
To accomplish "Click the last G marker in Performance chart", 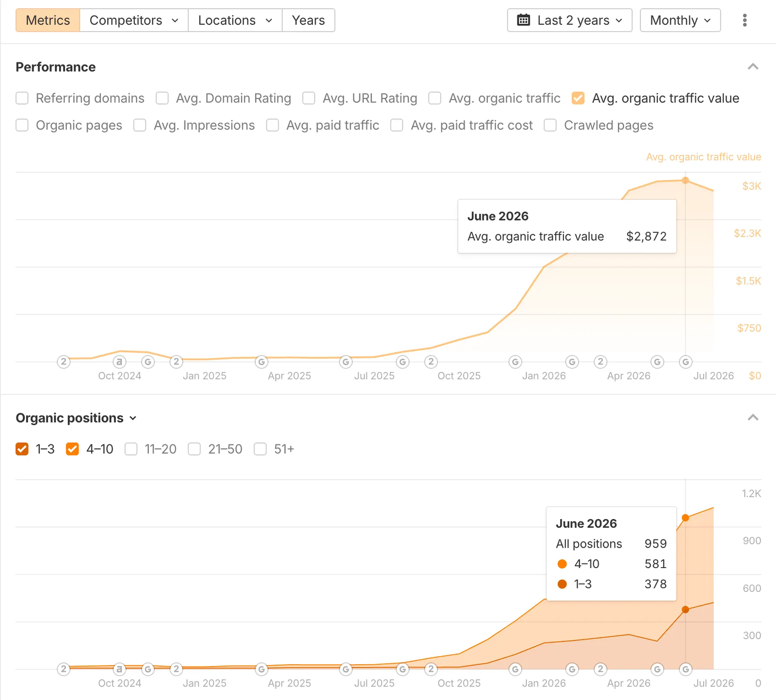I will point(685,362).
